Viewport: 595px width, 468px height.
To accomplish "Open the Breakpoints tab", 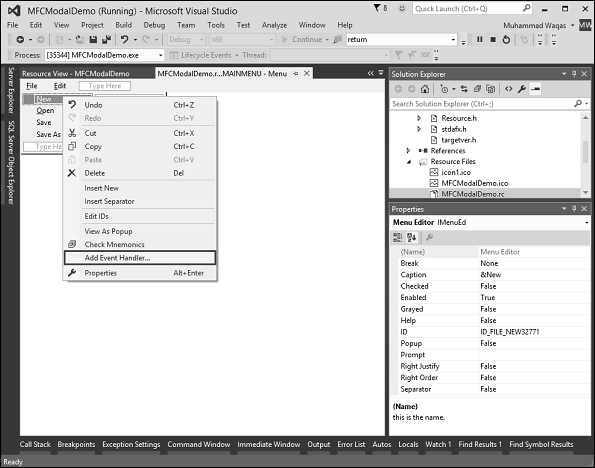I will tap(76, 444).
